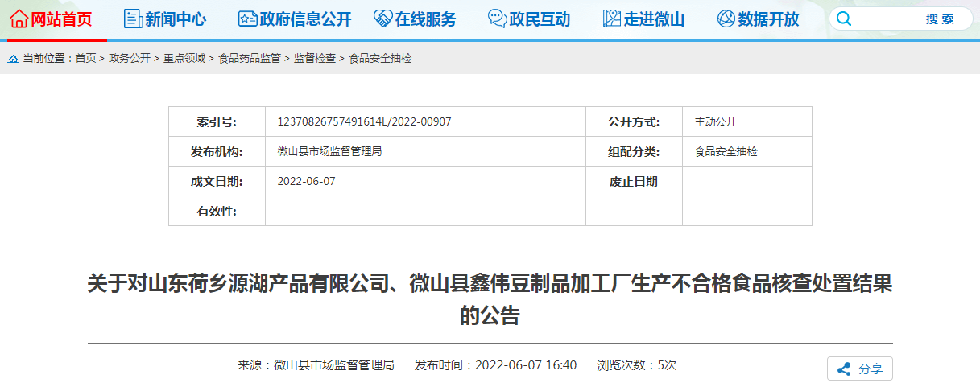Click the 当前位置 breadcrumb label

(x=48, y=59)
